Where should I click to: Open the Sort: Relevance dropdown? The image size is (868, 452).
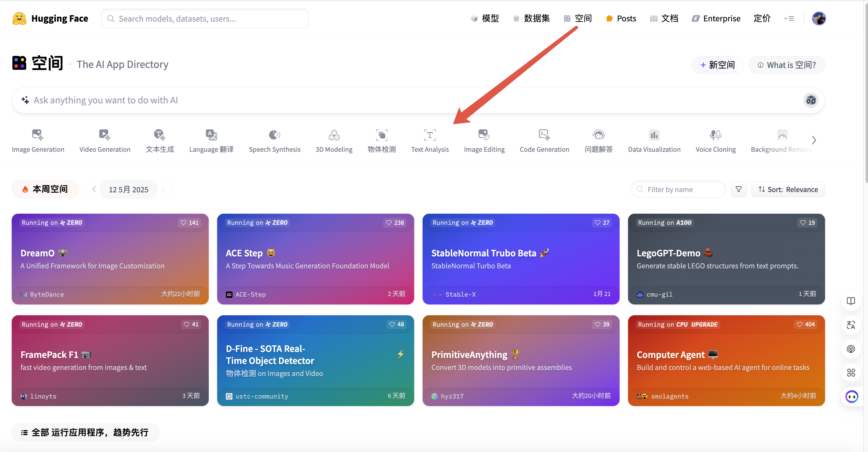click(x=788, y=189)
